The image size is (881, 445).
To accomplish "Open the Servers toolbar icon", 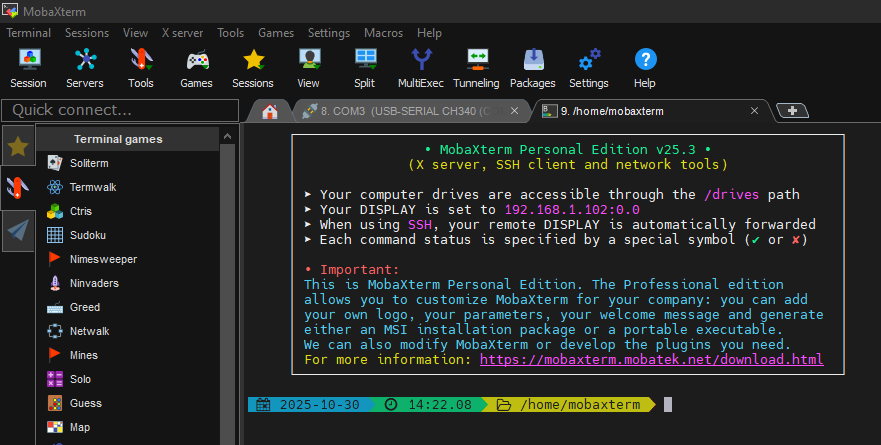I will (x=84, y=67).
